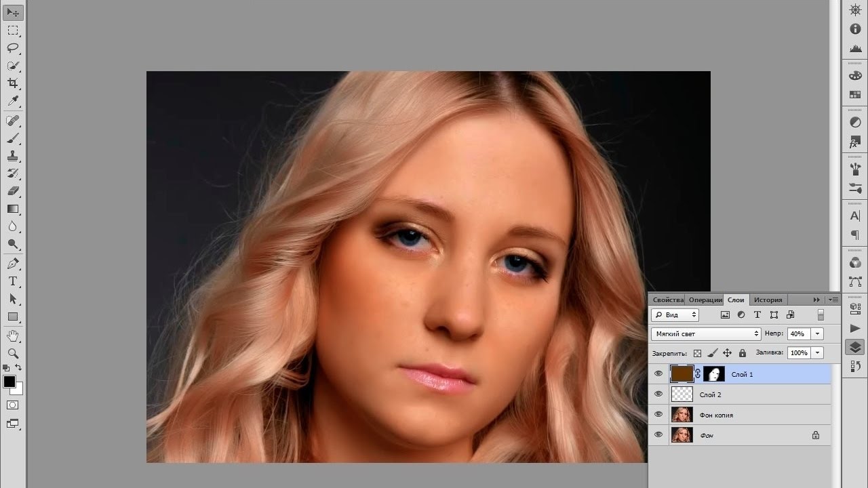Open the fill Заливка slider dropdown arrow
The height and width of the screenshot is (488, 868).
(818, 352)
